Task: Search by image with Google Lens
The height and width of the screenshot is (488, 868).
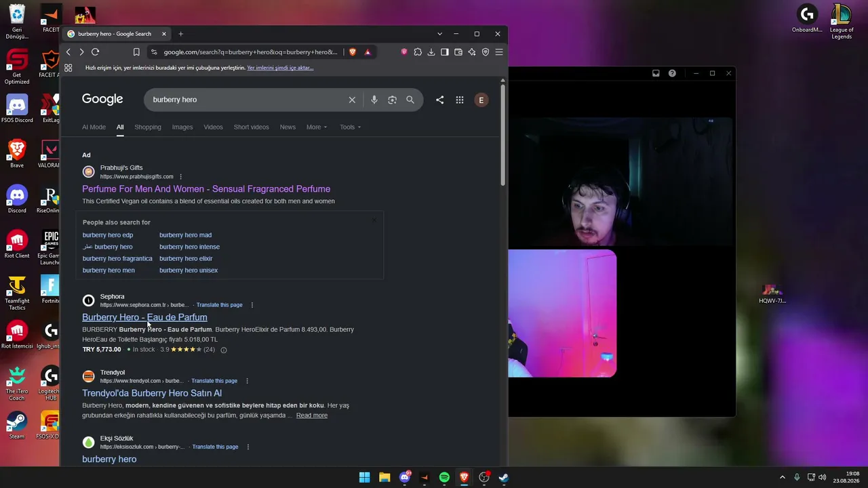Action: click(x=392, y=100)
